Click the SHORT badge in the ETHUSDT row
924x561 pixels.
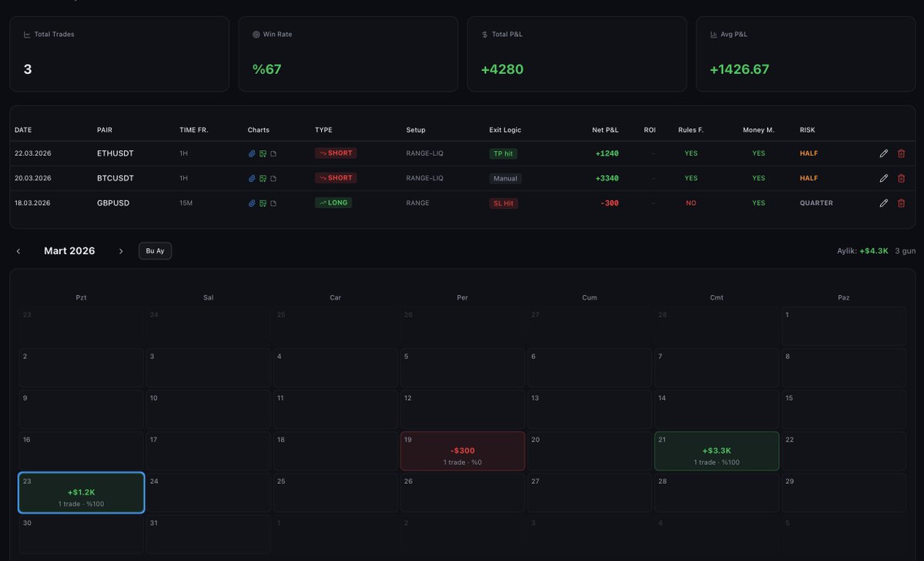coord(336,153)
